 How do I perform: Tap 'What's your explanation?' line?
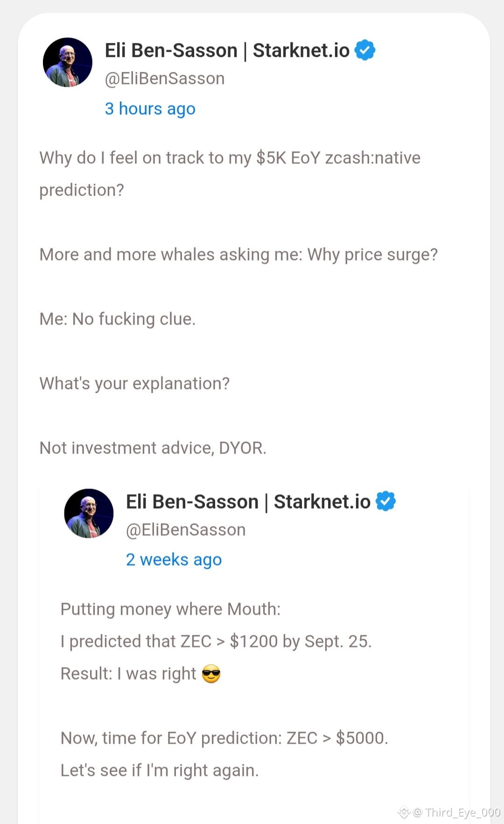[134, 384]
